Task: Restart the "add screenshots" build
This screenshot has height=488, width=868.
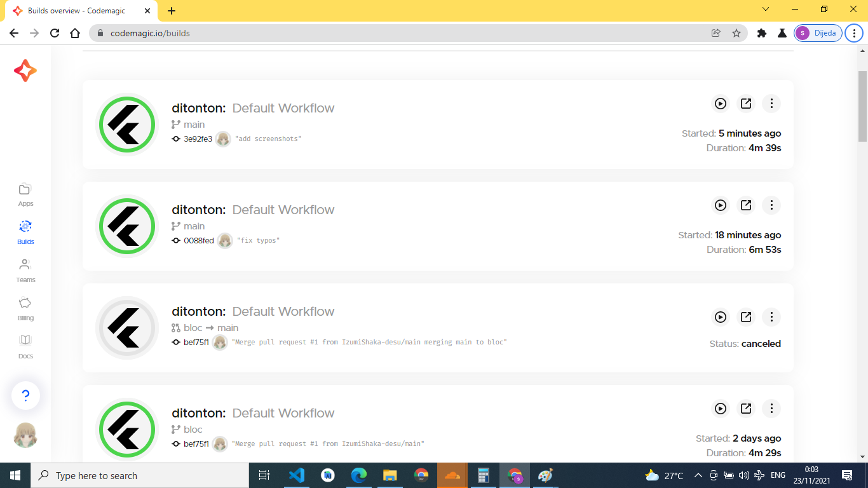Action: point(721,104)
